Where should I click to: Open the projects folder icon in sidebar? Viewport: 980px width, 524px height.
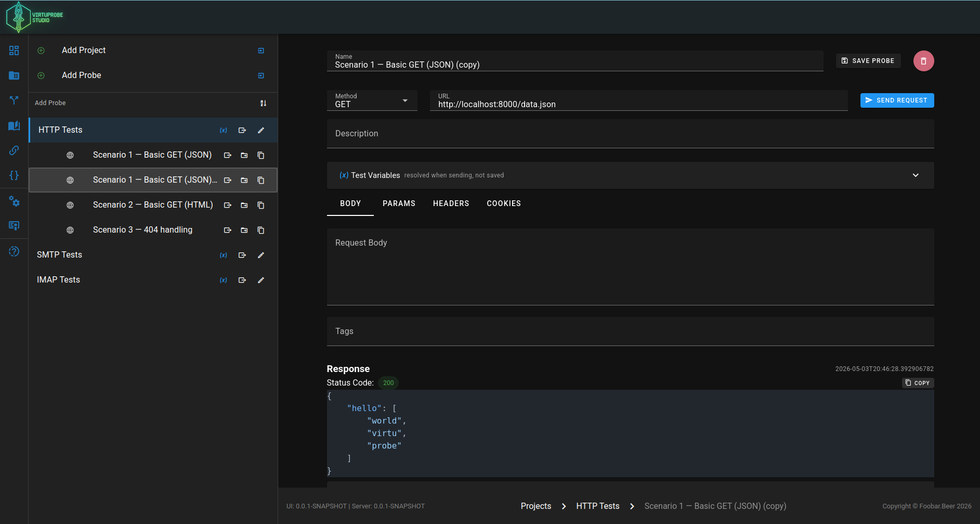click(14, 75)
